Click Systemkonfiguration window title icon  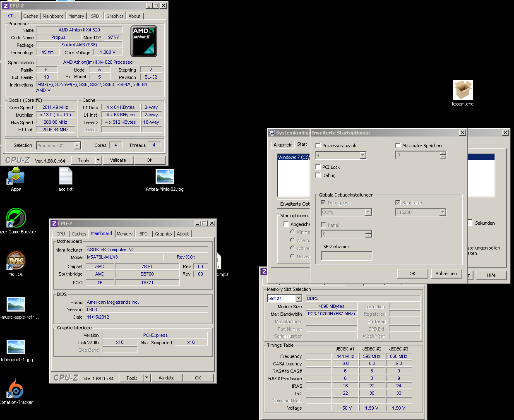coord(272,132)
